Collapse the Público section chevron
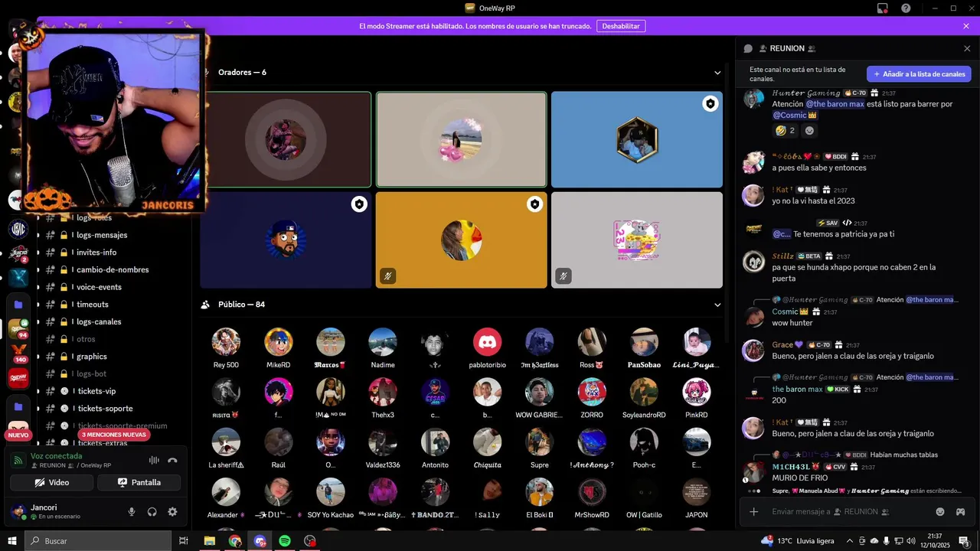The height and width of the screenshot is (551, 980). pos(717,305)
